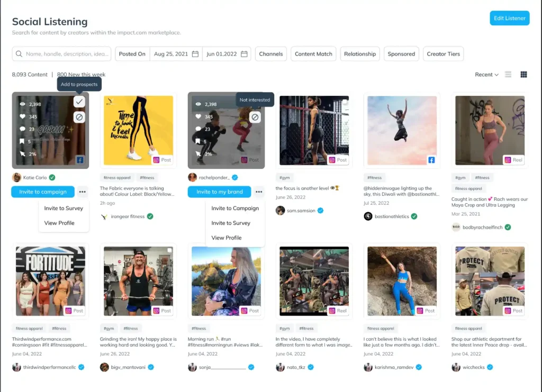The width and height of the screenshot is (542, 392).
Task: Toggle Add to prospects checkmark on Katie Corio card
Action: 79,102
